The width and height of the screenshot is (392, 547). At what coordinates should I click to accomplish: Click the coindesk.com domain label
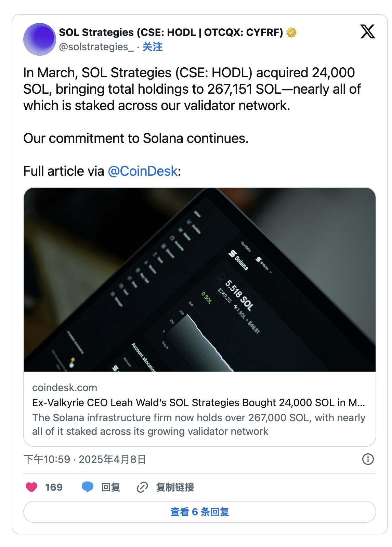(x=65, y=388)
